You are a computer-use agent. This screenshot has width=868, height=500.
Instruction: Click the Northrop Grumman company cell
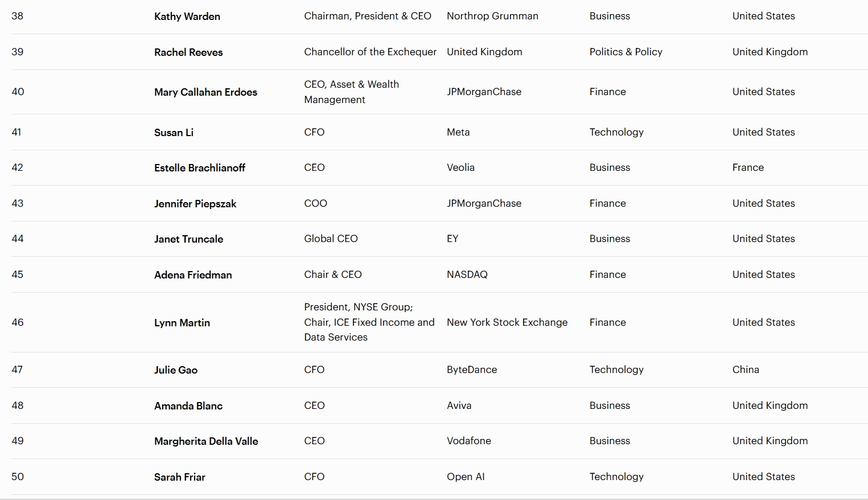pos(492,16)
